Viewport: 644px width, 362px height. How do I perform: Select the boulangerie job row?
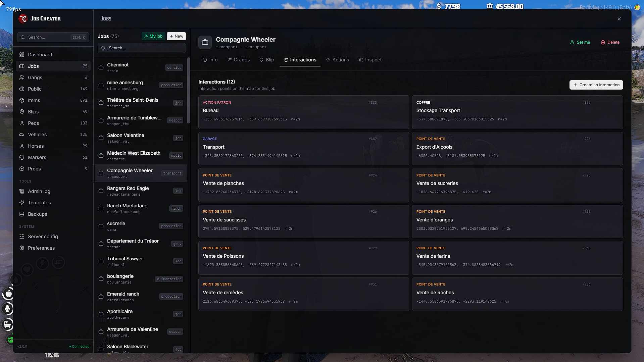click(x=141, y=279)
